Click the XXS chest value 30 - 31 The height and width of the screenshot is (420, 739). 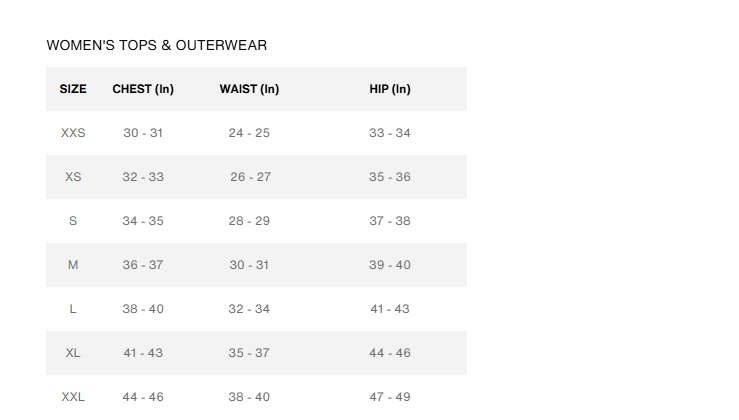click(143, 133)
